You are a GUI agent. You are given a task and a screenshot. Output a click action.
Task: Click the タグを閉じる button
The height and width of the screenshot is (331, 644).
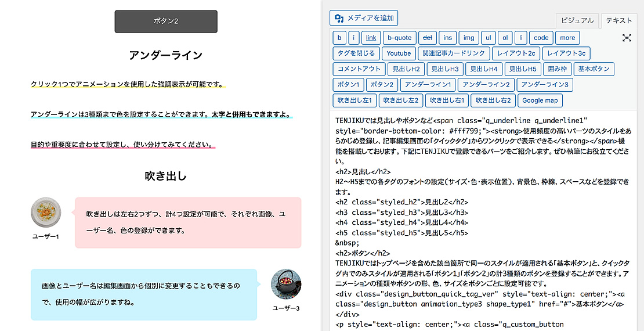356,53
